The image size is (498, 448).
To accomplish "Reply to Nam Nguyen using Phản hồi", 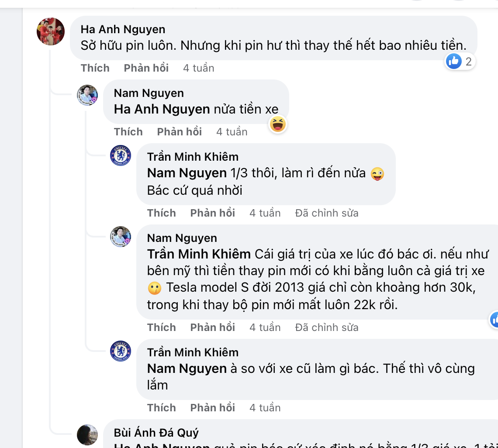I will [179, 131].
